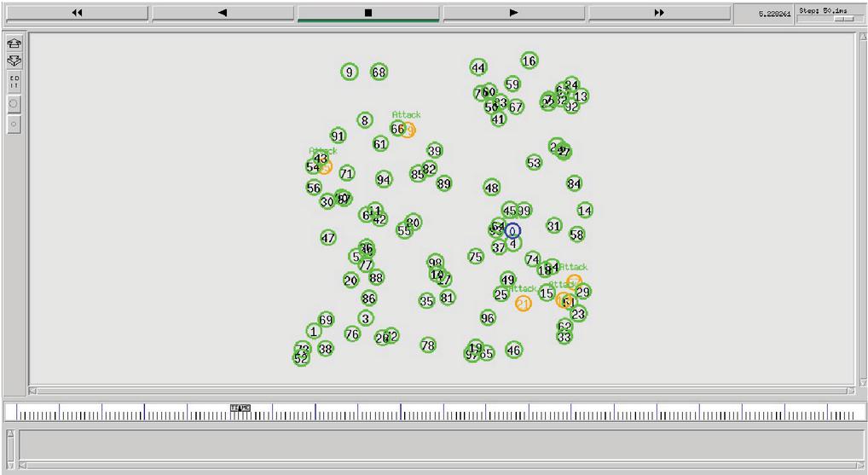Select green node 9
Image resolution: width=868 pixels, height=475 pixels.
coord(349,72)
